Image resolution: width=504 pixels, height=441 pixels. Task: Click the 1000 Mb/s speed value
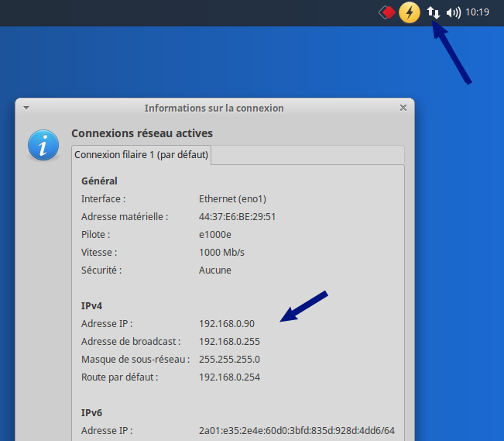point(222,252)
